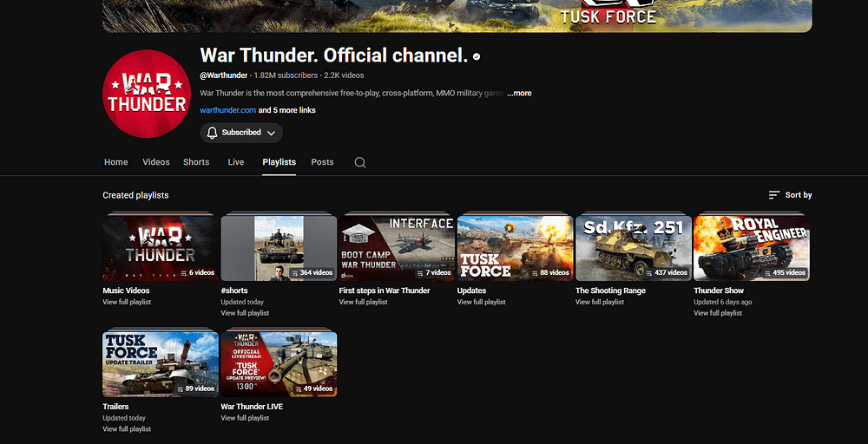View full playlist for Thunder Show

pyautogui.click(x=718, y=313)
